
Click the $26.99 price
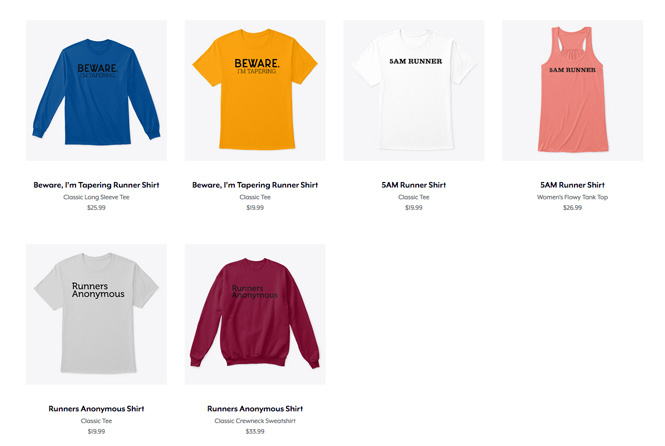tap(573, 208)
